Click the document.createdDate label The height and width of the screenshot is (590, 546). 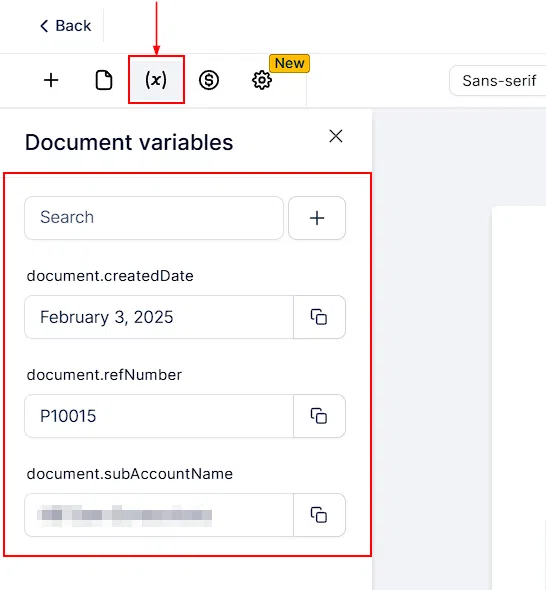[110, 276]
